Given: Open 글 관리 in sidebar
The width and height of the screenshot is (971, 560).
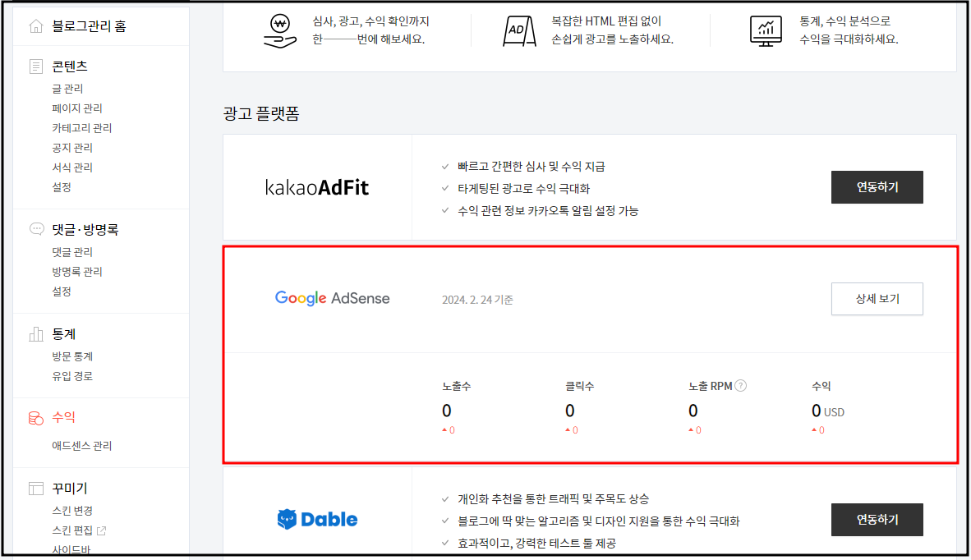Looking at the screenshot, I should tap(67, 89).
